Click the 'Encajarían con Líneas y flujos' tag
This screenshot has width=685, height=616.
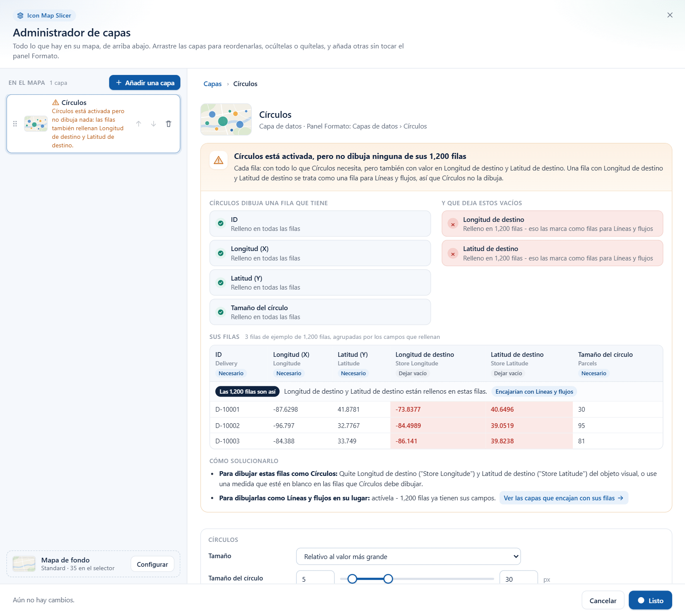pyautogui.click(x=534, y=392)
